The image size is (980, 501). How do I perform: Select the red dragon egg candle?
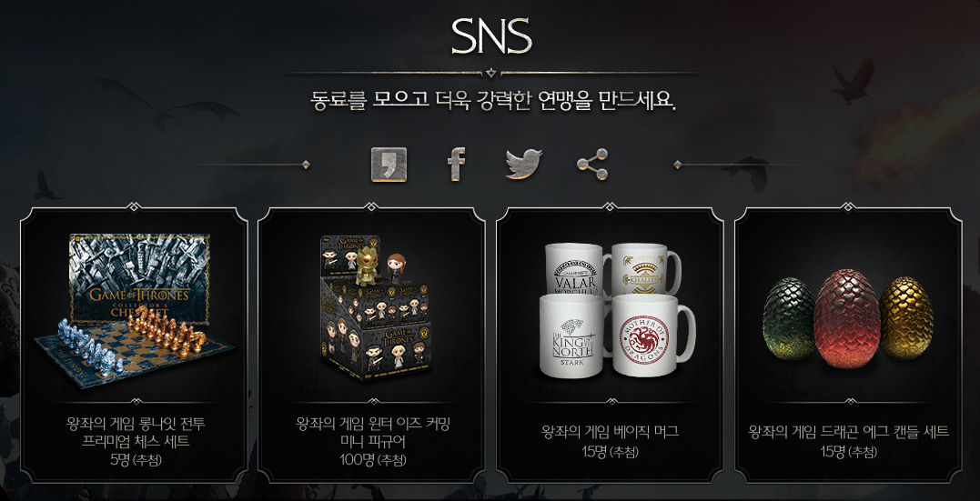coord(847,318)
